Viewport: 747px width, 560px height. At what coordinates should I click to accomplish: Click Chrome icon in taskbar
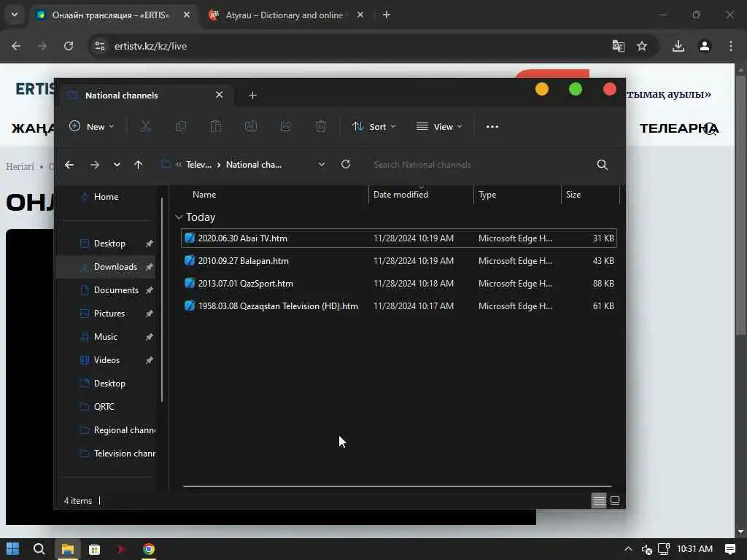[x=149, y=549]
